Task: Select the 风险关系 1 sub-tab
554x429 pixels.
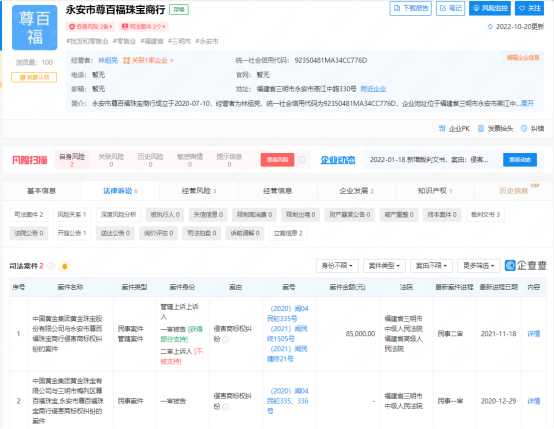Action: [x=72, y=215]
